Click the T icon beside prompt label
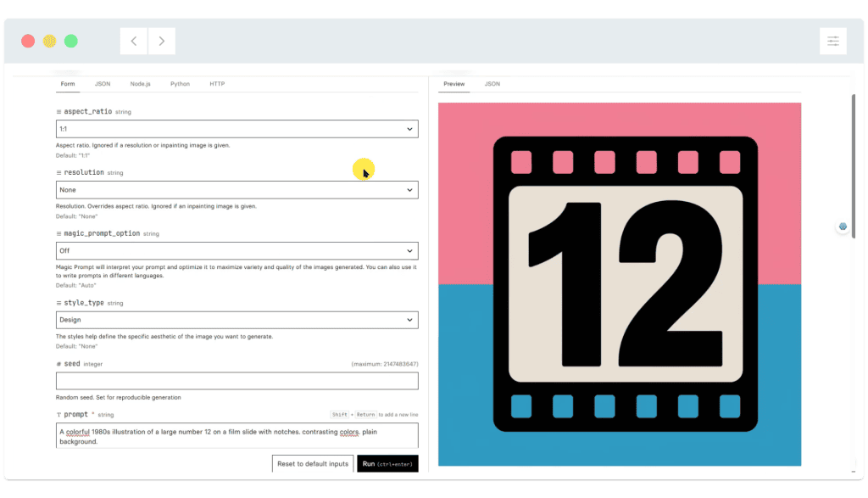The image size is (868, 498). [x=58, y=414]
